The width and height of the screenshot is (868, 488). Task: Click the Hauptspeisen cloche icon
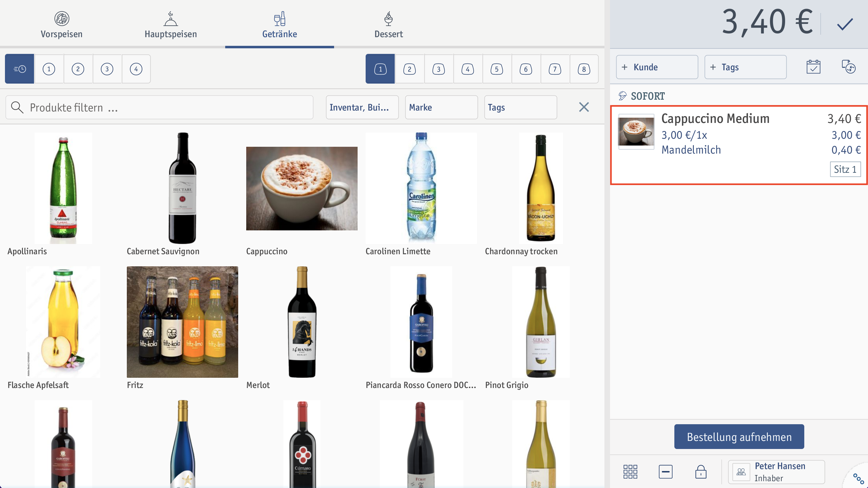(170, 19)
